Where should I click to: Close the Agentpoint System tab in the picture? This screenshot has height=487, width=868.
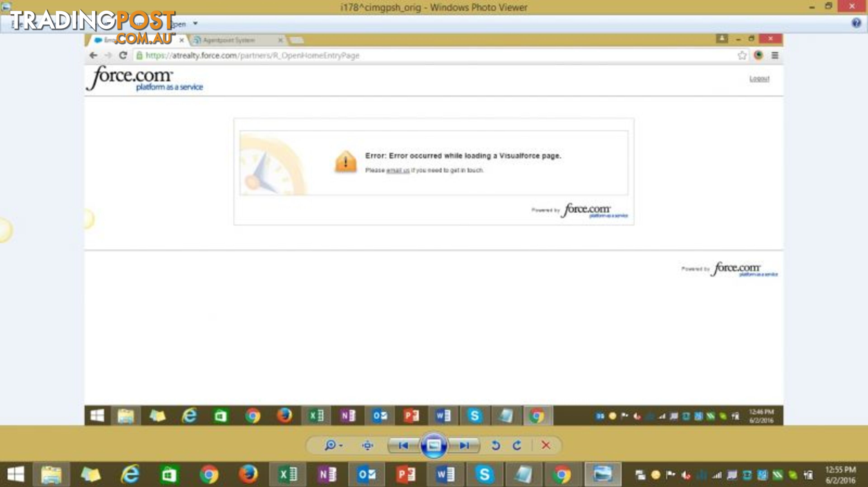click(x=280, y=40)
